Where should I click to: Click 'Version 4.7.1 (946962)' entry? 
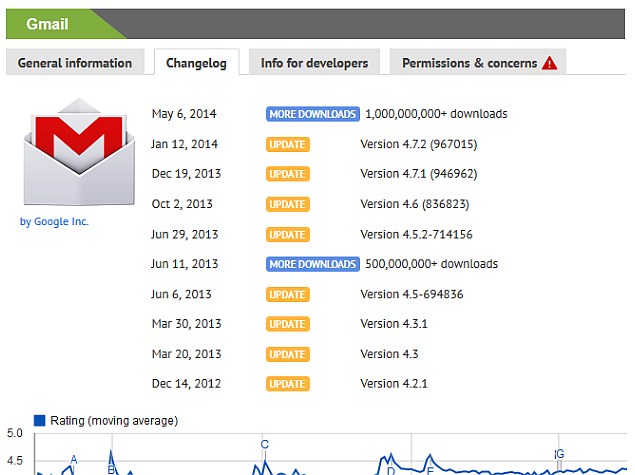pyautogui.click(x=419, y=174)
